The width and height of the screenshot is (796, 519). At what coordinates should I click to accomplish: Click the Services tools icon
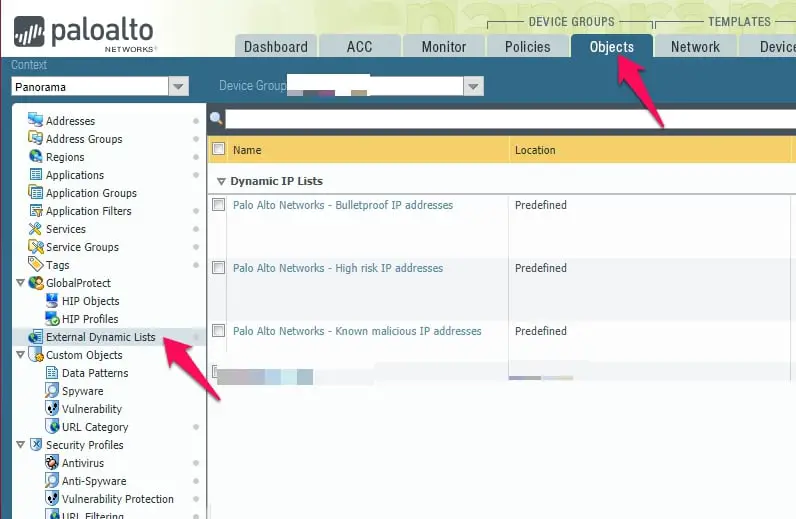(36, 229)
